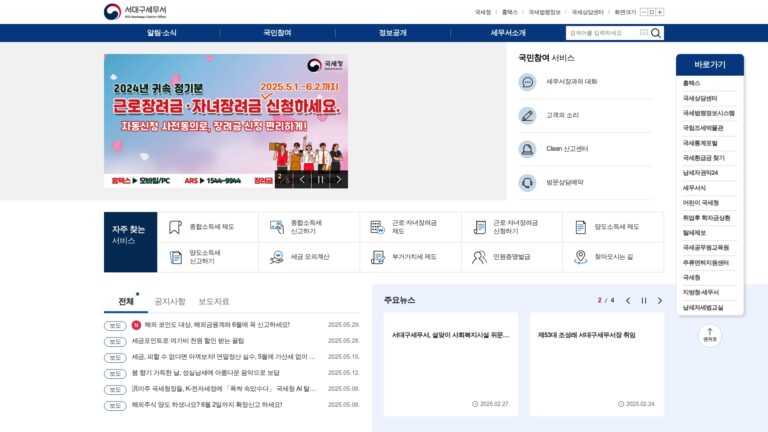Show previous 주요뉴스 news page
The height and width of the screenshot is (432, 768).
click(628, 301)
